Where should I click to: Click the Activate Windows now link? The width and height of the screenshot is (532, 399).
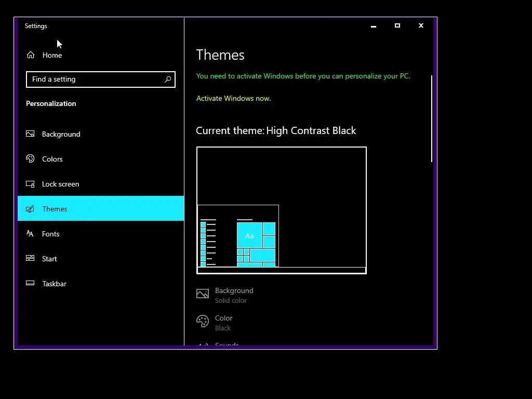click(233, 98)
